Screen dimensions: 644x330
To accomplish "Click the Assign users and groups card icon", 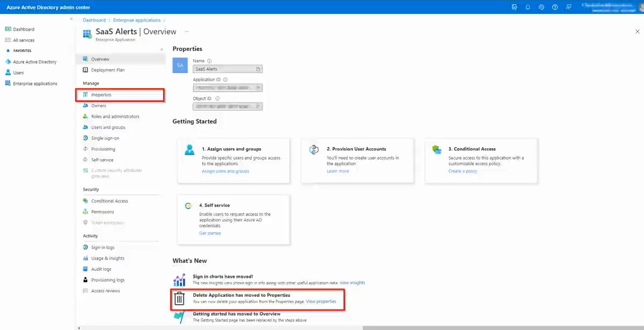I will [189, 150].
